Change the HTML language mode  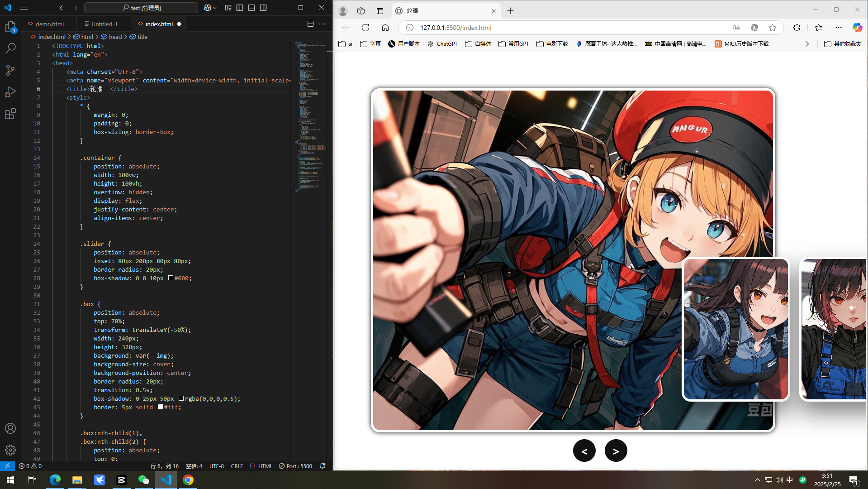pyautogui.click(x=261, y=466)
